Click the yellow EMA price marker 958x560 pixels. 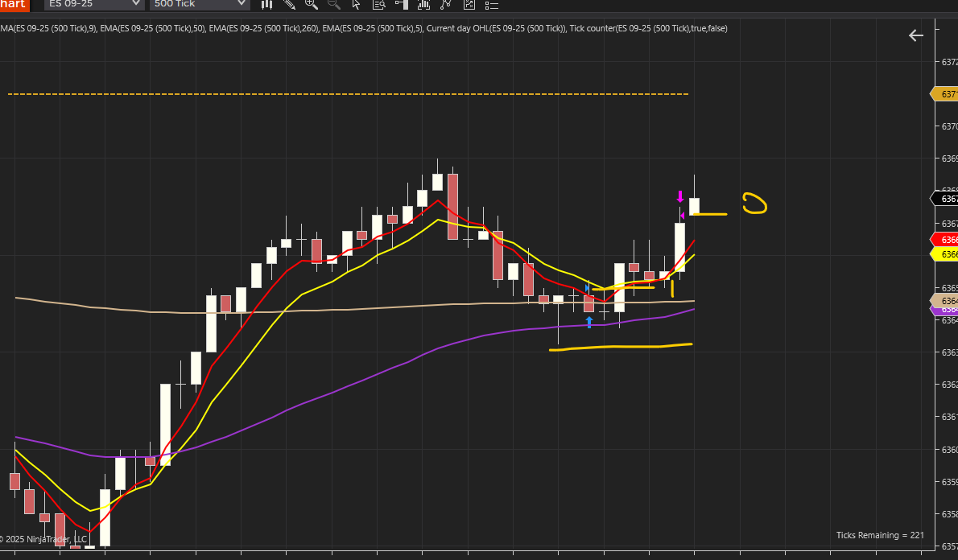(944, 254)
